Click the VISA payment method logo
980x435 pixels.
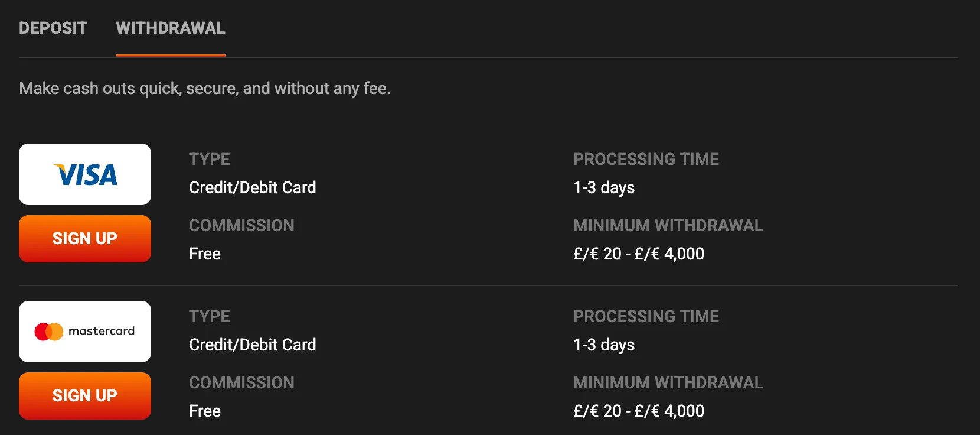[85, 174]
